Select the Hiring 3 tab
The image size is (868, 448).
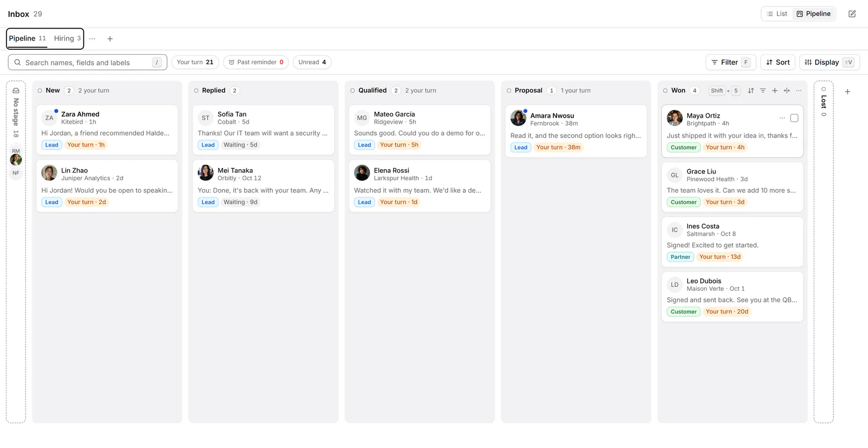(x=67, y=39)
